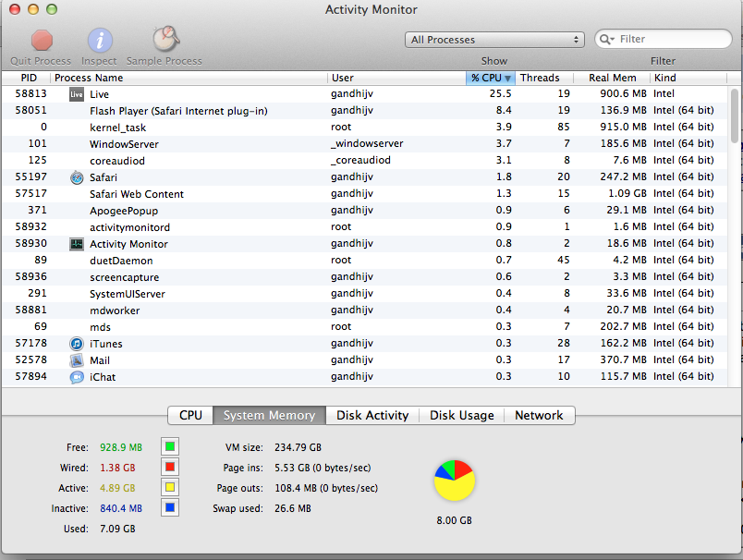Viewport: 743px width, 560px height.
Task: Sort by Process Name column header
Action: coord(189,78)
